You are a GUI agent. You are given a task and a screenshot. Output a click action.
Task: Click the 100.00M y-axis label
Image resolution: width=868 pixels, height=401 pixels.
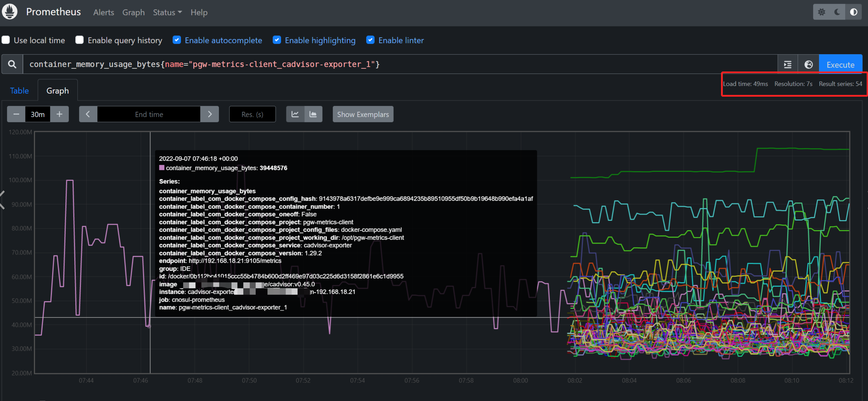click(21, 180)
